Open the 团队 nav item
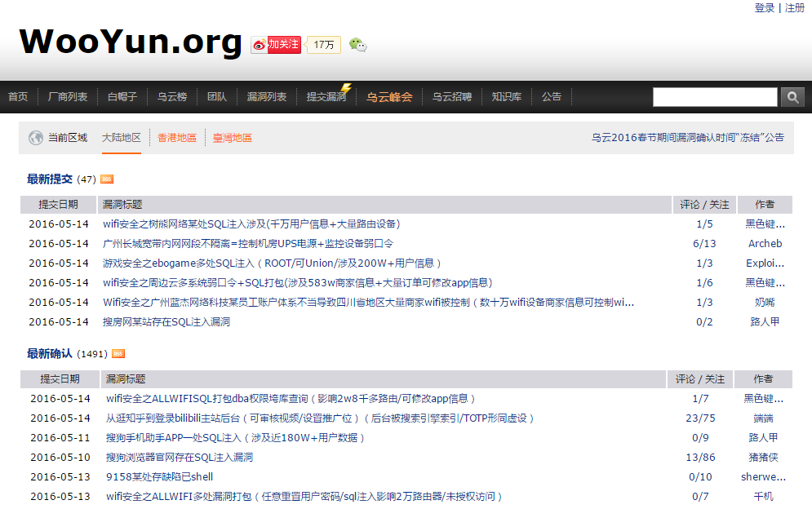The height and width of the screenshot is (509, 812). 217,97
